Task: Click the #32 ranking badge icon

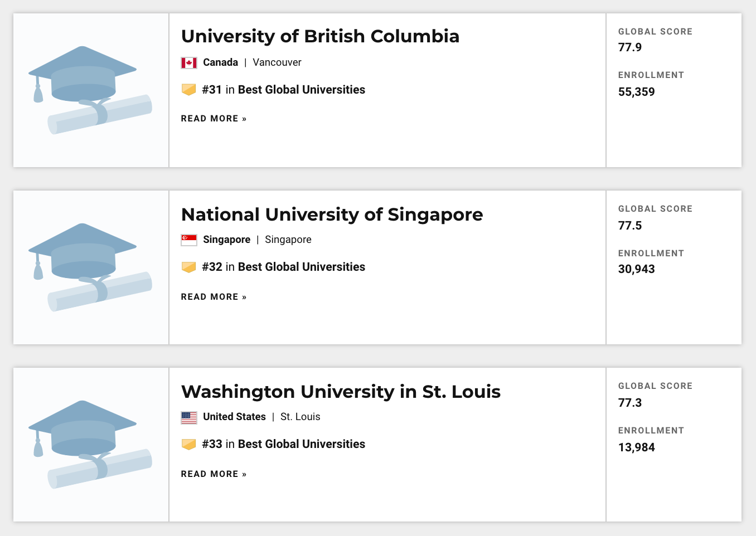Action: [x=189, y=267]
